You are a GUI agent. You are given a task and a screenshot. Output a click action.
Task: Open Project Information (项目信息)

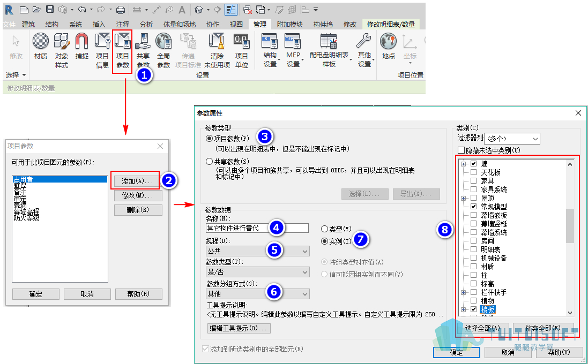coord(102,50)
